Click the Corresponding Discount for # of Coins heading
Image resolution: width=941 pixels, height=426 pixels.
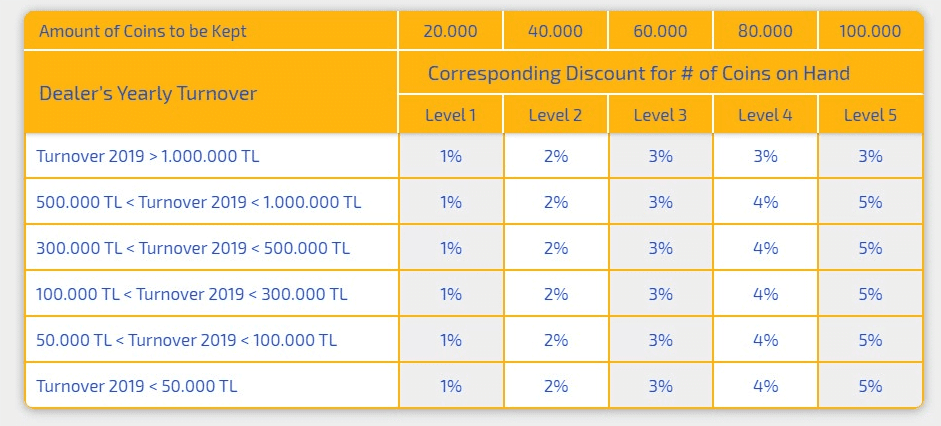pos(639,73)
